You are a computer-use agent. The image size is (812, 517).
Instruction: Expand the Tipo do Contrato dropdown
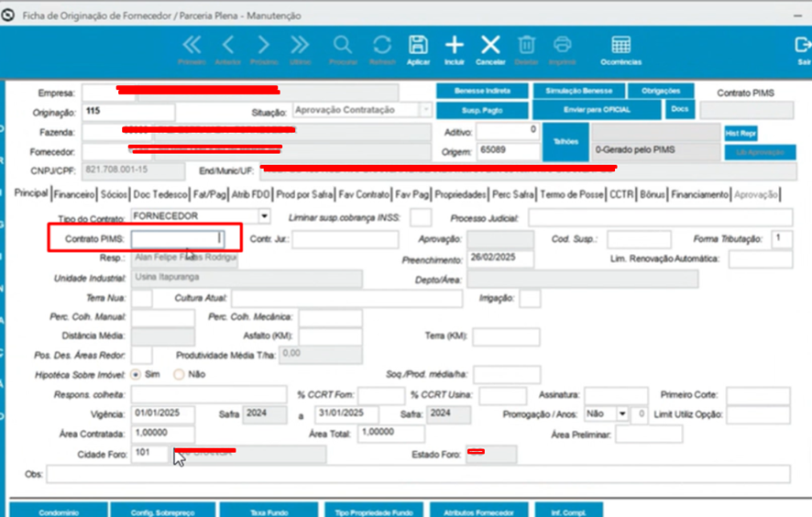pos(265,216)
